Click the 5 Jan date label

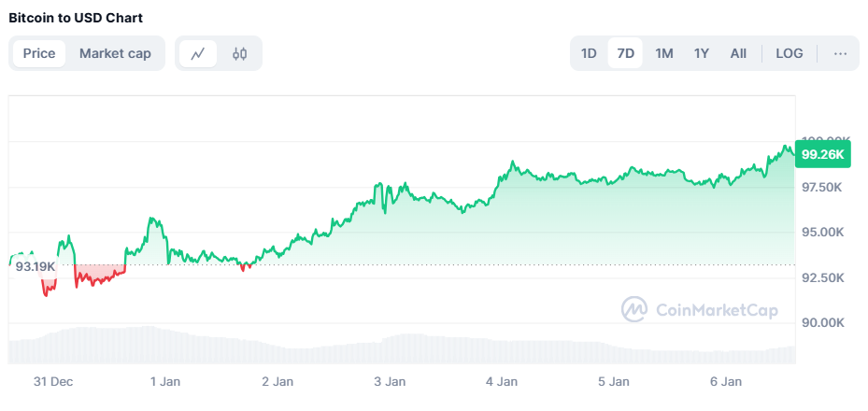(613, 382)
